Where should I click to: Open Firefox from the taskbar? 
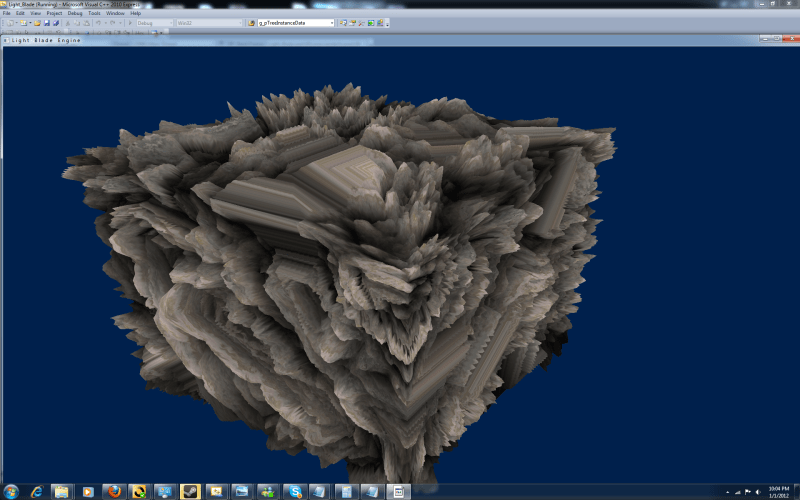click(113, 491)
